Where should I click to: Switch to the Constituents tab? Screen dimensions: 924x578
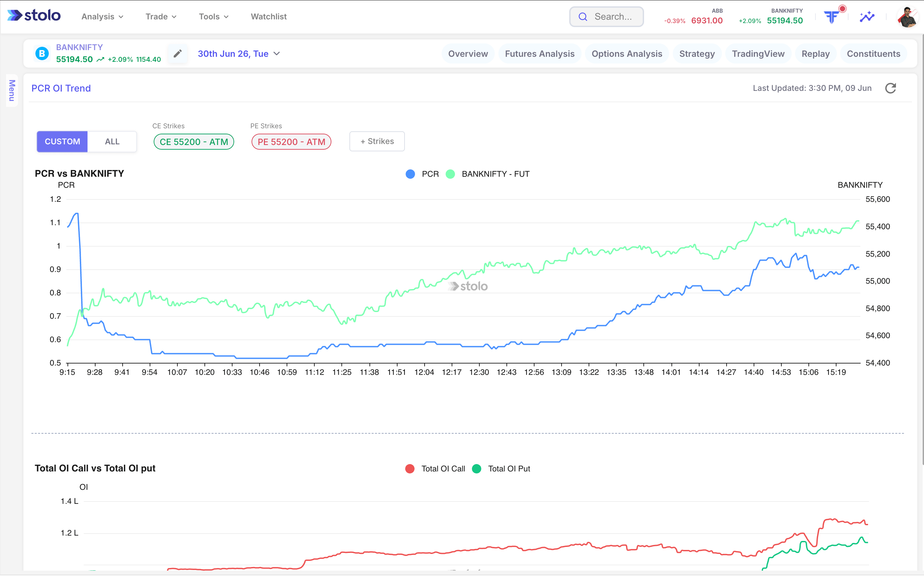click(873, 54)
